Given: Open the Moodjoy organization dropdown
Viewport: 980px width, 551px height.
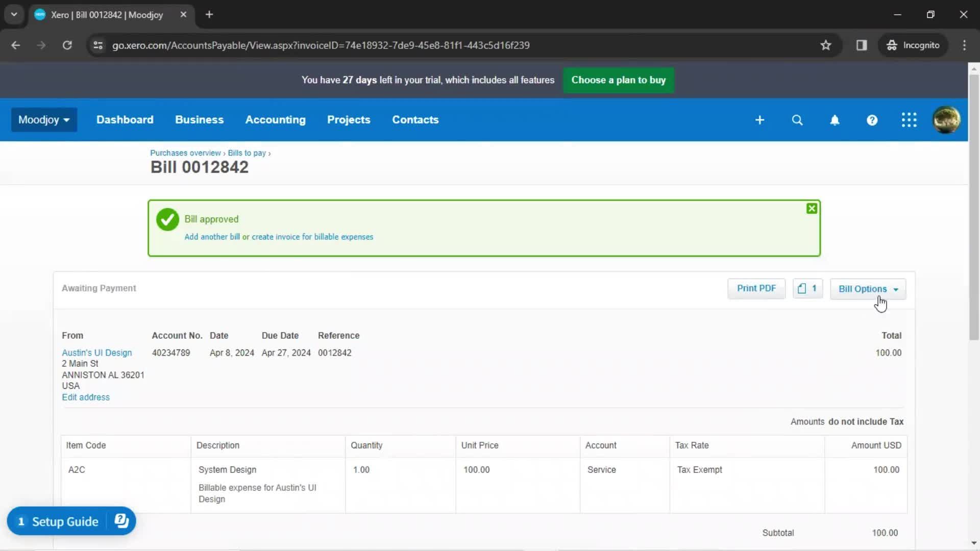Looking at the screenshot, I should [x=44, y=120].
